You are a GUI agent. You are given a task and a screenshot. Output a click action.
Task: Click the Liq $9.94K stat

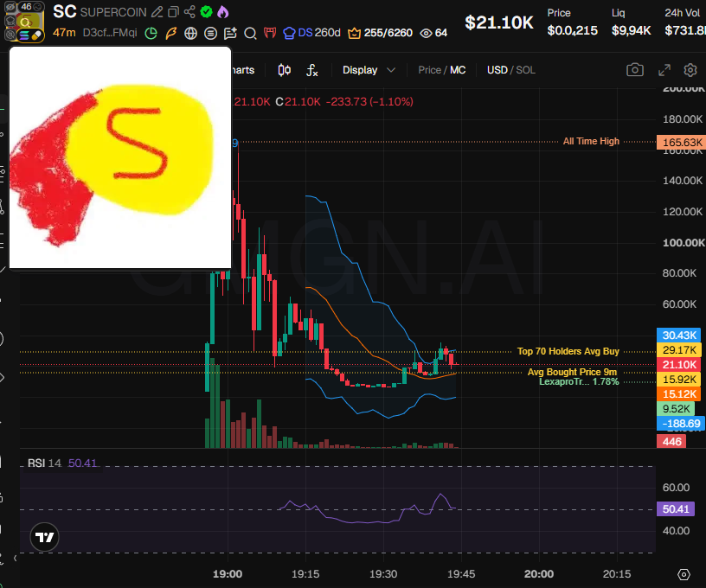(632, 22)
